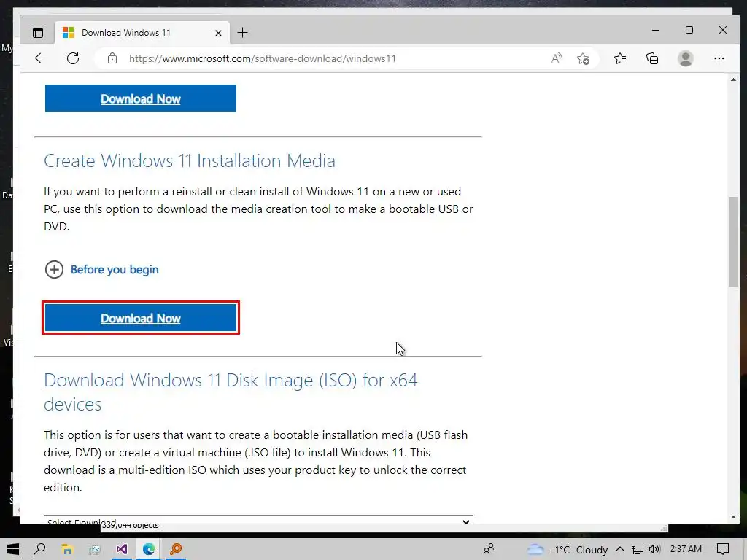The image size is (747, 560).
Task: Open the volume control icon
Action: 654,550
